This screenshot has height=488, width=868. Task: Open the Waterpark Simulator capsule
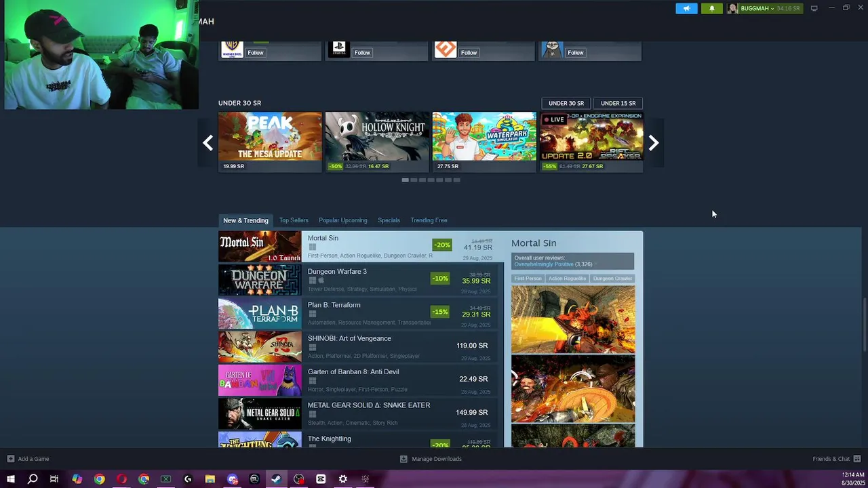(484, 142)
